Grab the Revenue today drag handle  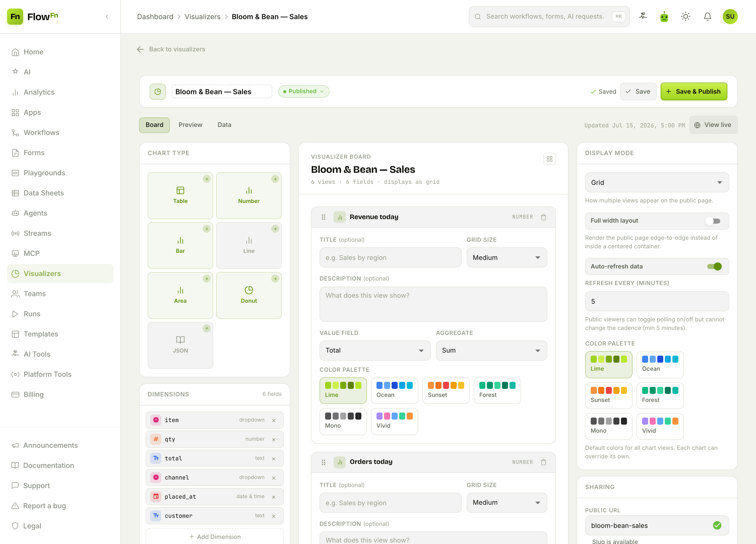323,217
